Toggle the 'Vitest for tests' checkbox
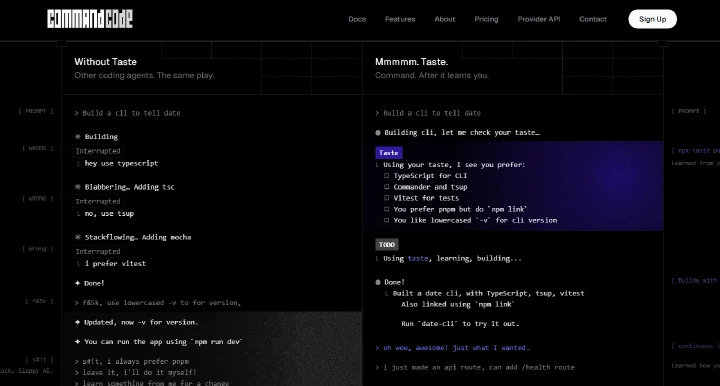 pos(387,198)
